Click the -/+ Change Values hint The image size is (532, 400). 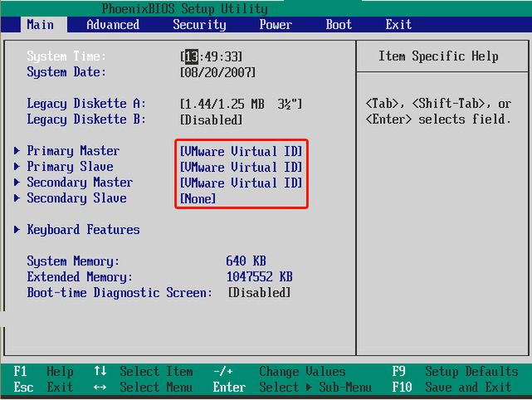279,372
